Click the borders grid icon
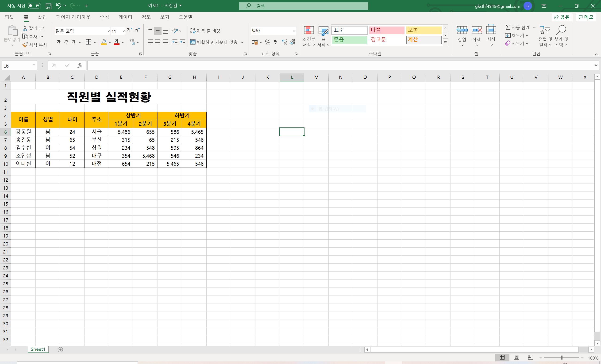The width and height of the screenshot is (601, 364). [89, 42]
